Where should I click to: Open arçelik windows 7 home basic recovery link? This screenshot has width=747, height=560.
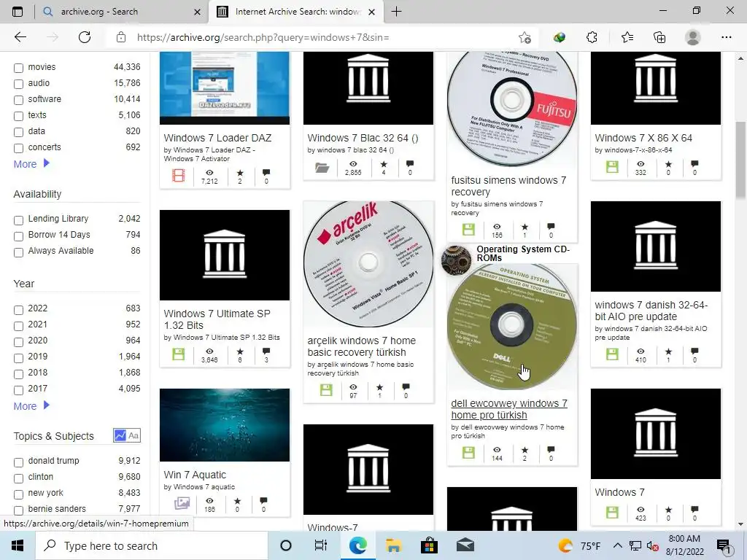click(362, 346)
